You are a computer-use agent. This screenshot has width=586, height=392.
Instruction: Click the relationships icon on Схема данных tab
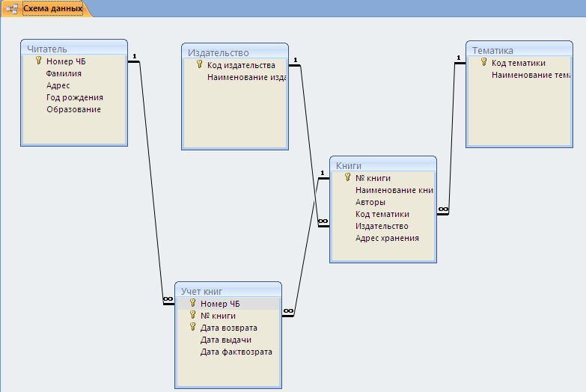pyautogui.click(x=12, y=8)
